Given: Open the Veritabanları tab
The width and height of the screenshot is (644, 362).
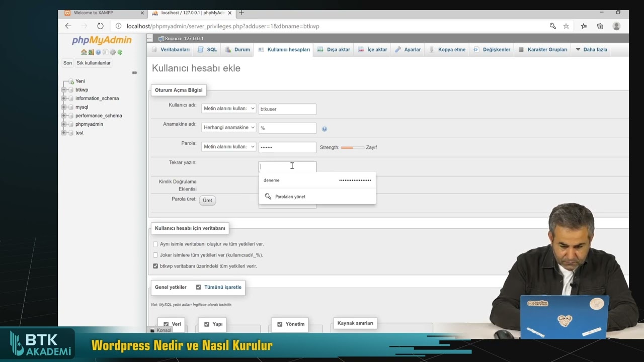Looking at the screenshot, I should click(x=171, y=50).
